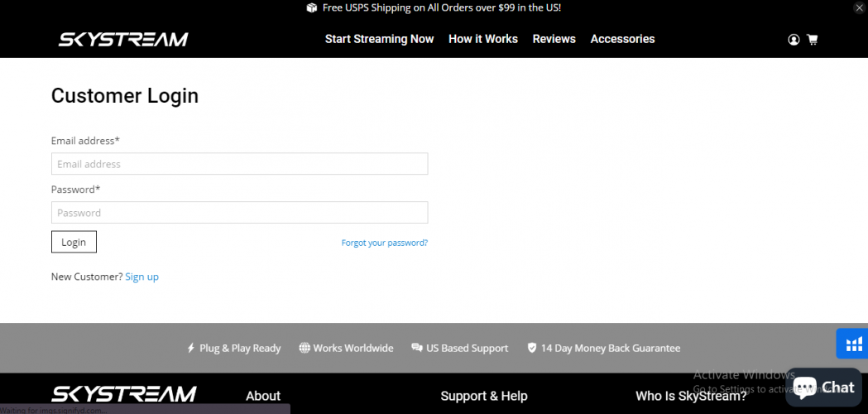Follow the Forgot your password link
Image resolution: width=868 pixels, height=414 pixels.
[385, 243]
